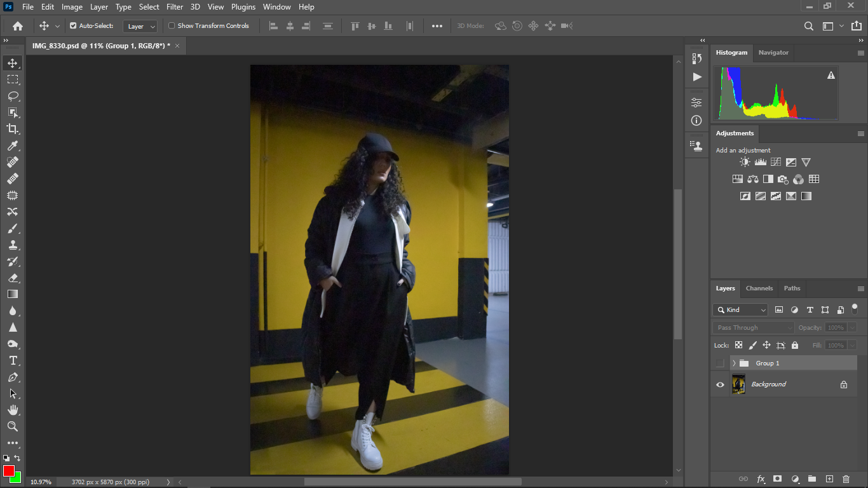Select the Zoom tool
The width and height of the screenshot is (868, 488).
tap(12, 426)
